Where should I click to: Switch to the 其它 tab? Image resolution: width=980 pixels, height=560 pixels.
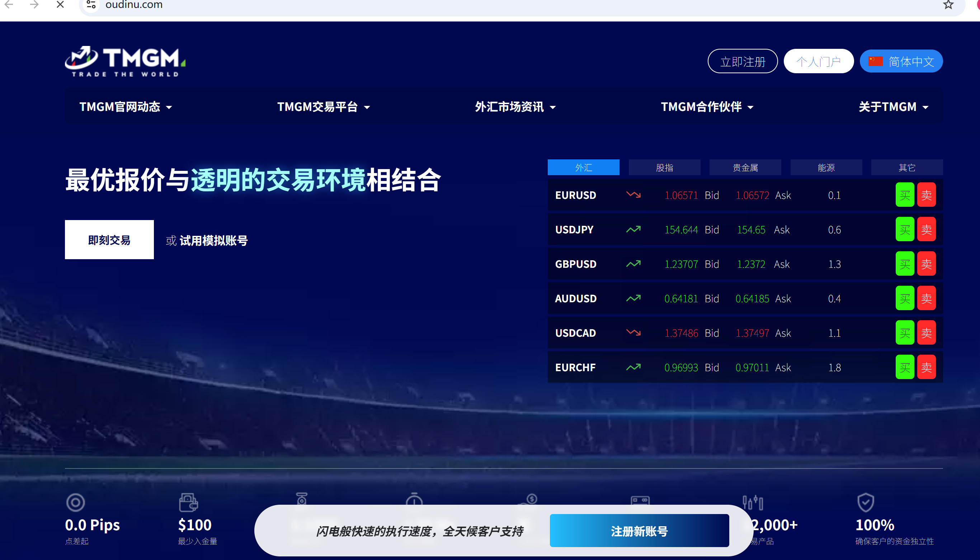[x=907, y=167]
